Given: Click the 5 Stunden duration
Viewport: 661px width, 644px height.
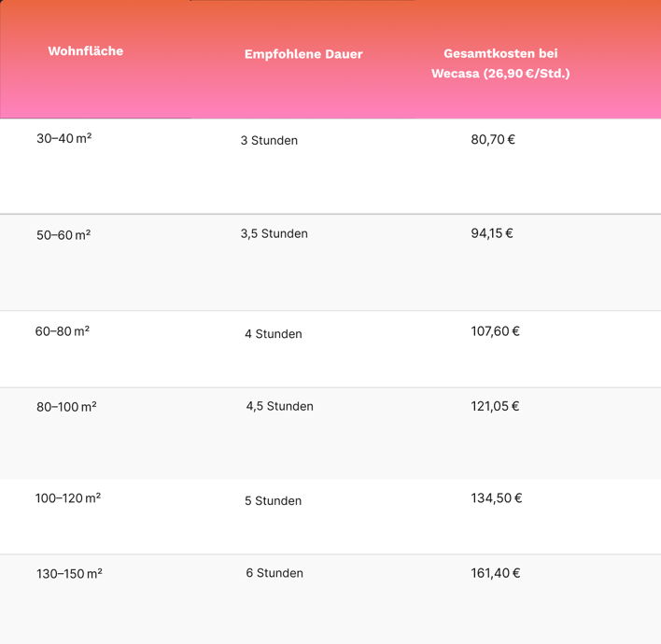Looking at the screenshot, I should coord(274,500).
